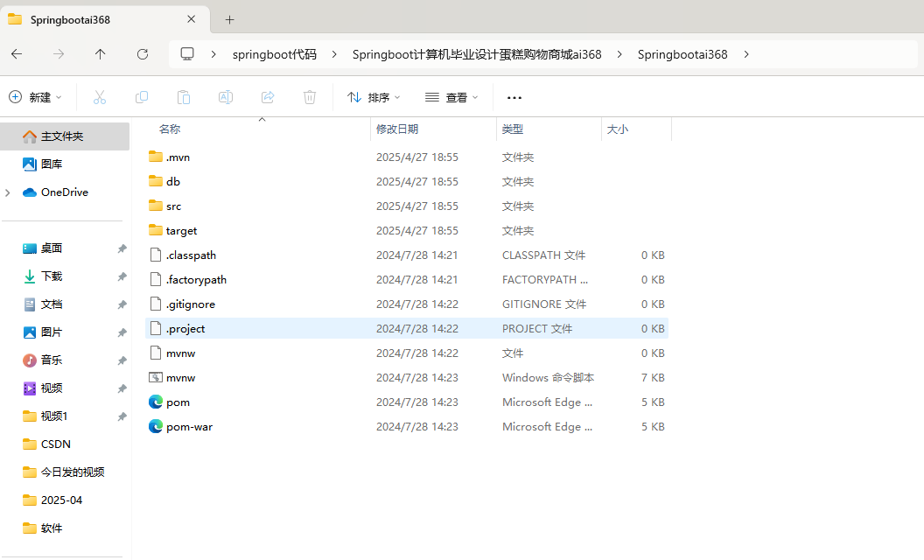Expand chevron after Springbootai368 breadcrumb
The height and width of the screenshot is (560, 924).
(x=746, y=54)
